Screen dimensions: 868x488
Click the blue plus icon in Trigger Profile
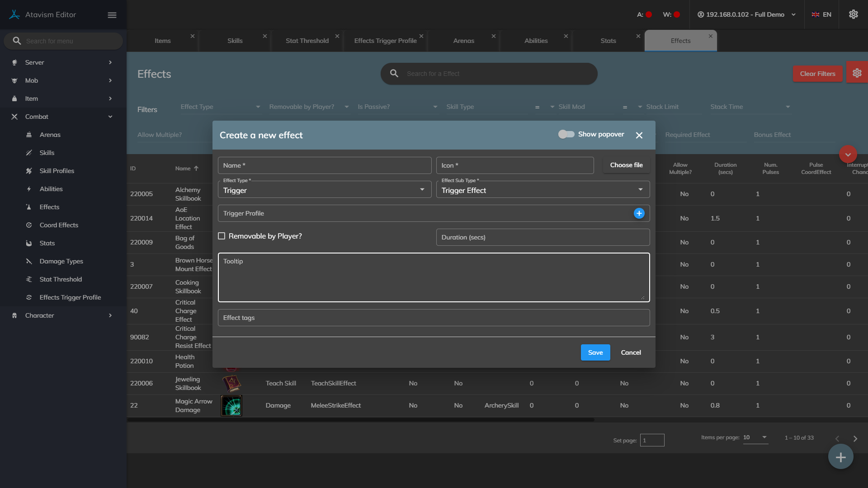(x=639, y=213)
